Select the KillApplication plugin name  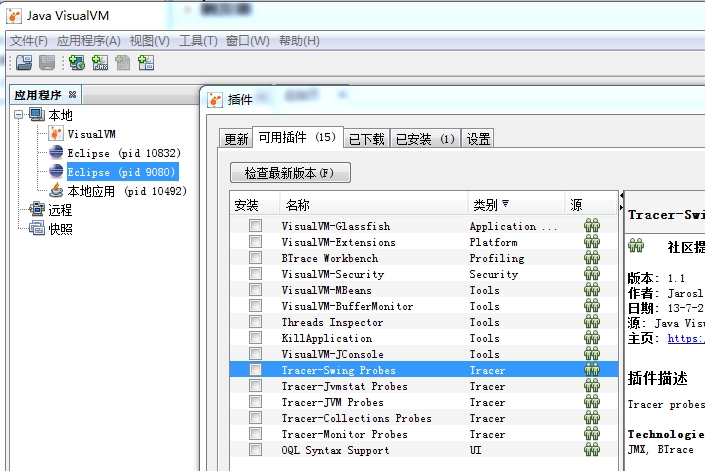(326, 338)
